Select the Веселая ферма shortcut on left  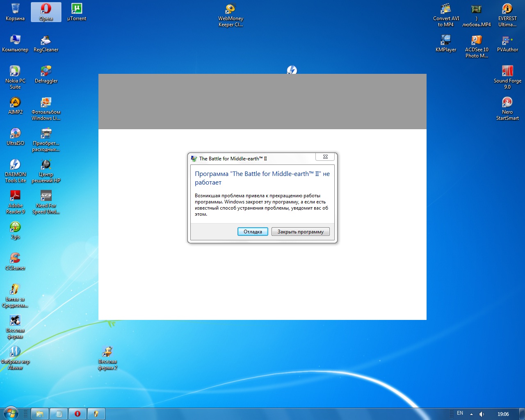(15, 326)
